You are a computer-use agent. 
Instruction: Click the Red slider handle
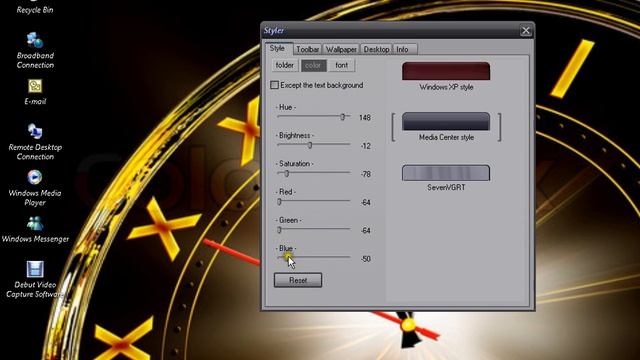[x=280, y=201]
